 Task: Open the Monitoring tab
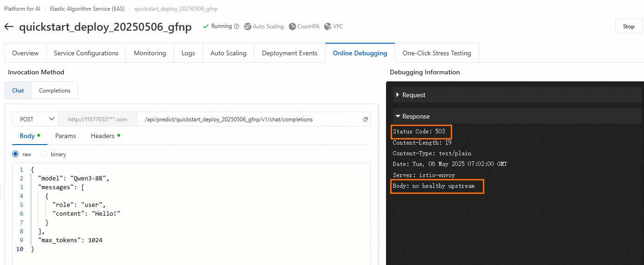150,53
